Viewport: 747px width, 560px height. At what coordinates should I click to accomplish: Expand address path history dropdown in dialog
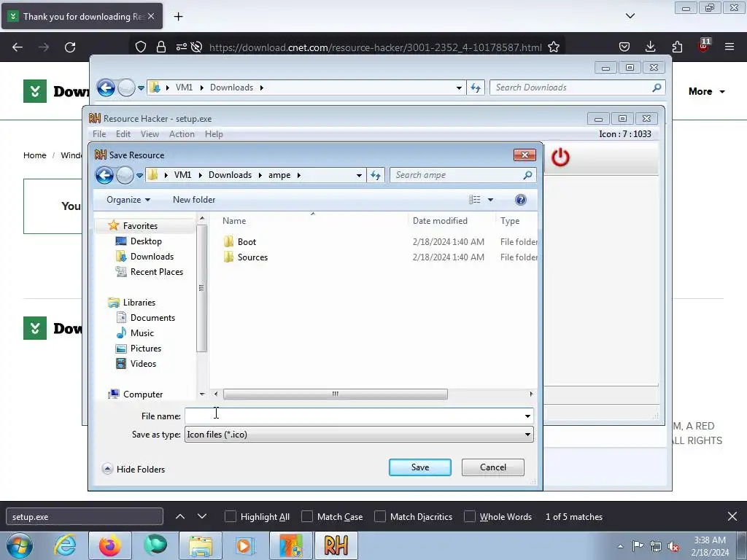point(359,175)
